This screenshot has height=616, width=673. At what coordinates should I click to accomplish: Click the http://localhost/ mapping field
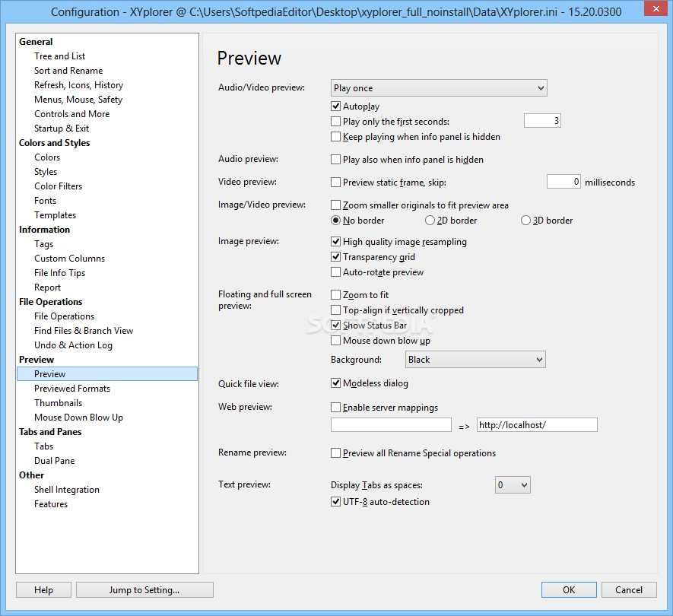(537, 425)
